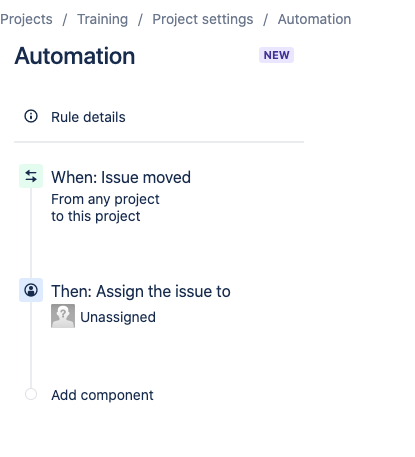Click the Rule details info icon
The image size is (415, 457).
[x=31, y=116]
